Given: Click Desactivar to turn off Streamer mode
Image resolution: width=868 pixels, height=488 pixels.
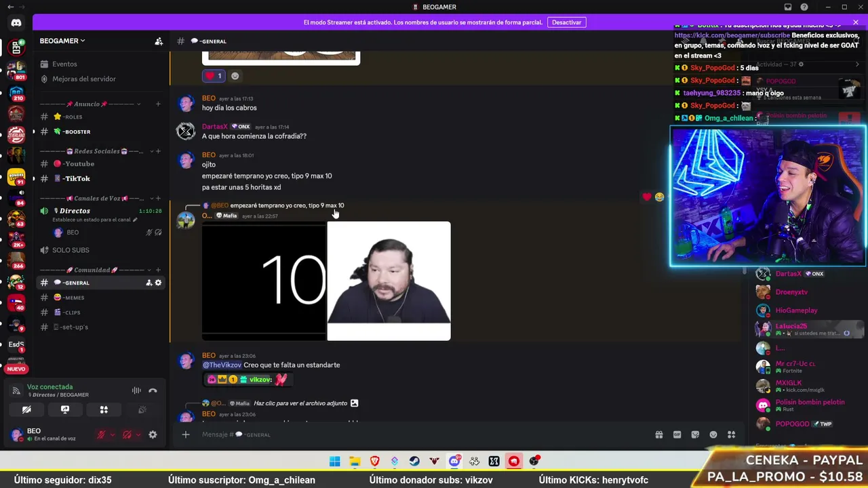Looking at the screenshot, I should tap(566, 22).
